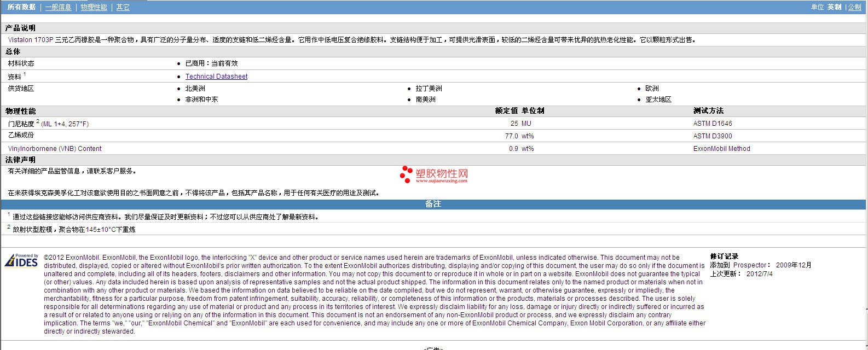The image size is (868, 350).
Task: Select the 亚太地区 region entry
Action: click(x=658, y=100)
